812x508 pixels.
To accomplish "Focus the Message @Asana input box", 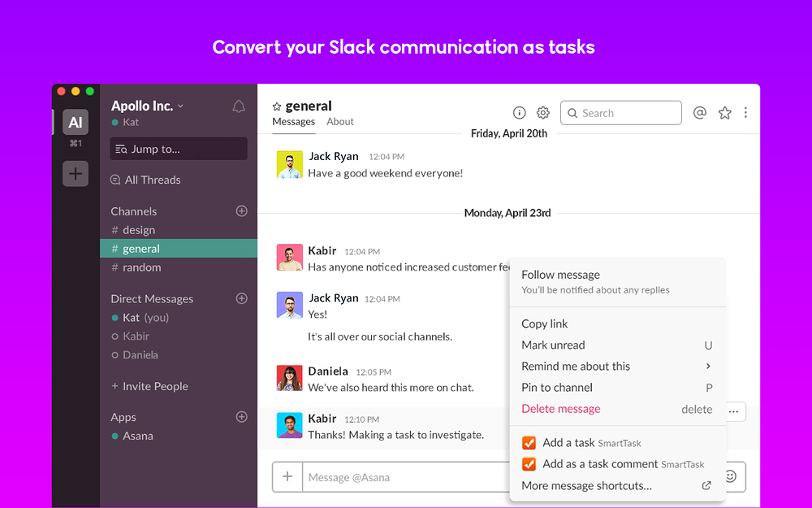I will click(407, 477).
